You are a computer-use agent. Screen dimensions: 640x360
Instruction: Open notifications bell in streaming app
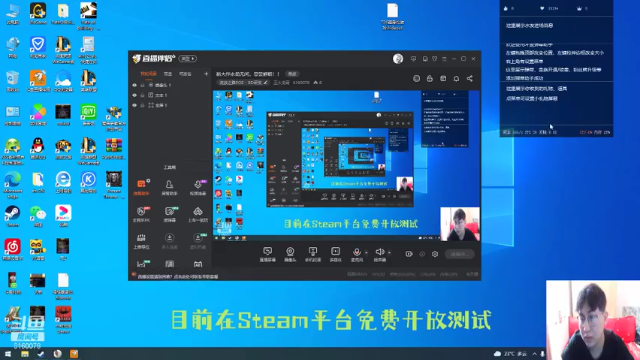(x=456, y=78)
